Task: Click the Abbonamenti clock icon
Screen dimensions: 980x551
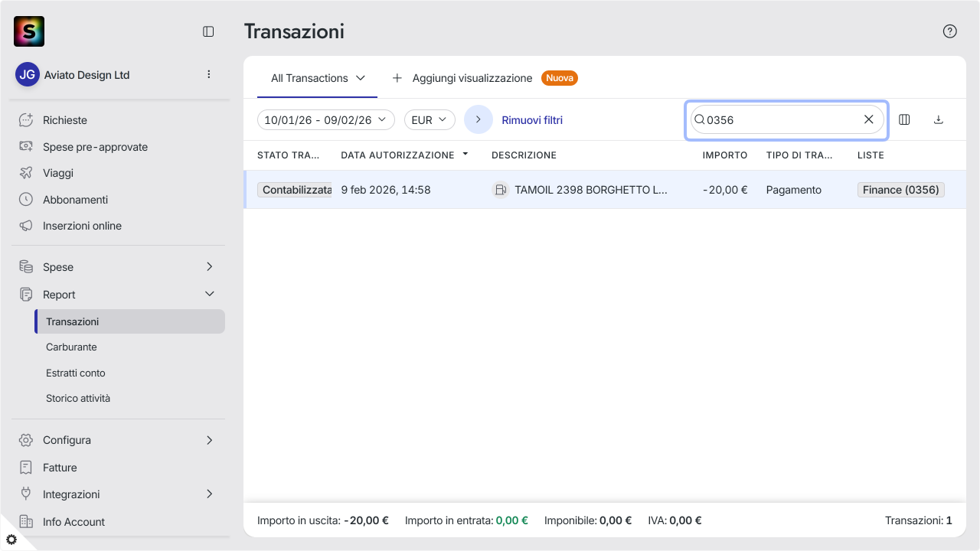Action: click(26, 200)
